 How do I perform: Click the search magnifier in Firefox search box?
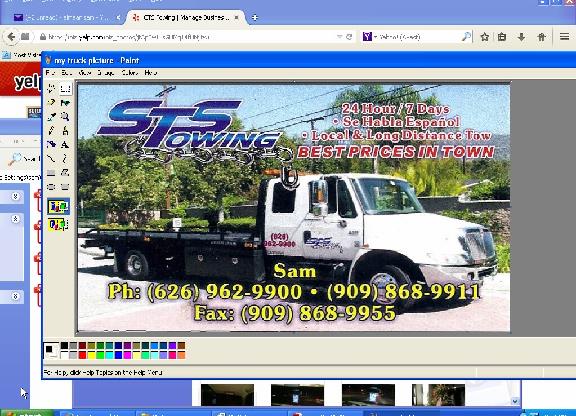click(466, 37)
